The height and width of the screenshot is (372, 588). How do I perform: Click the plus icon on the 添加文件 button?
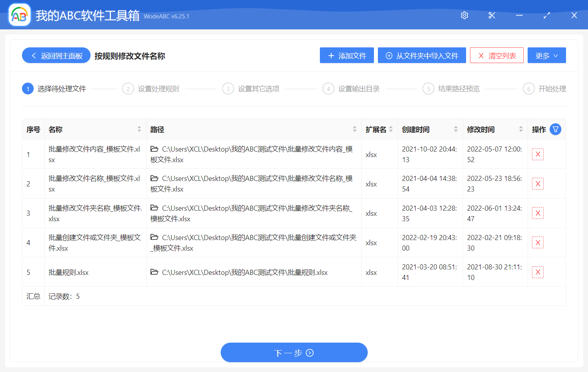coord(331,55)
